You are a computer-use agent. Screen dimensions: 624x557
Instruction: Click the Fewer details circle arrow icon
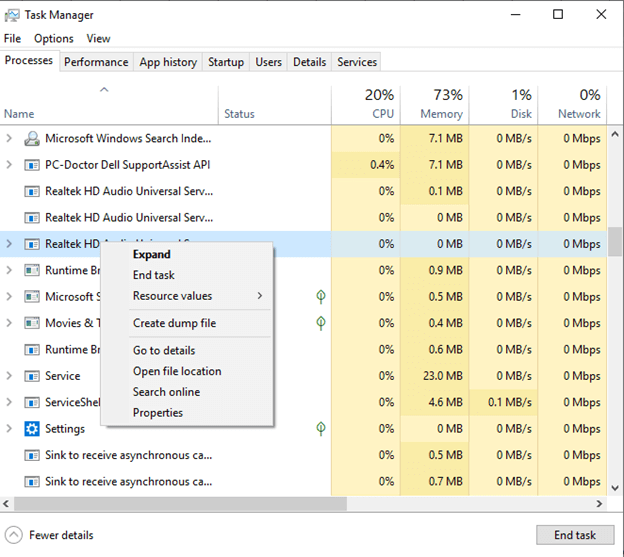14,535
